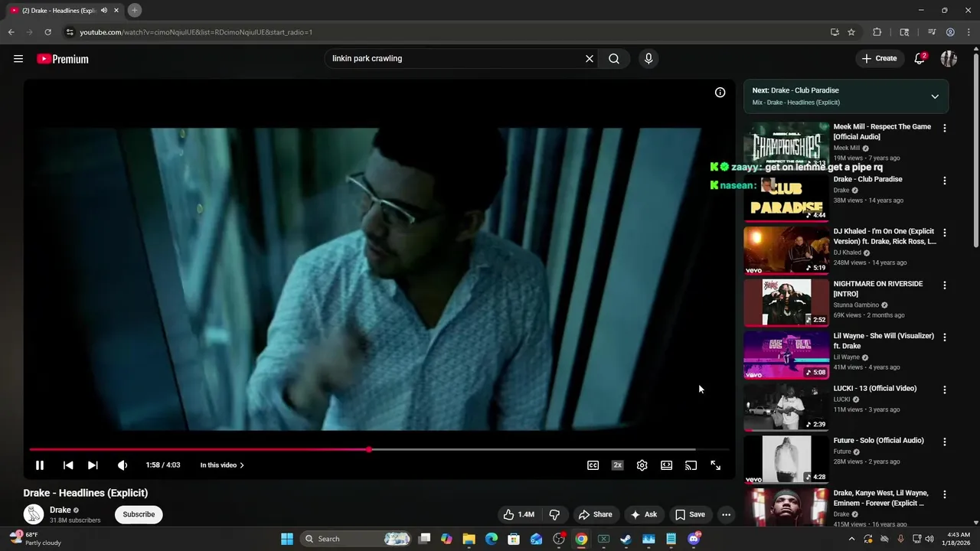Viewport: 980px width, 551px height.
Task: Clear the search text with X
Action: pos(590,59)
